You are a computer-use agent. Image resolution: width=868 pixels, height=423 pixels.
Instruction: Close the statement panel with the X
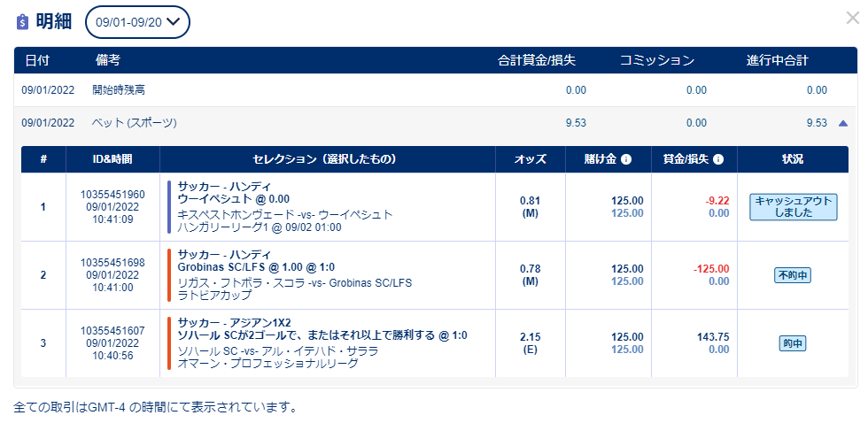pyautogui.click(x=852, y=19)
